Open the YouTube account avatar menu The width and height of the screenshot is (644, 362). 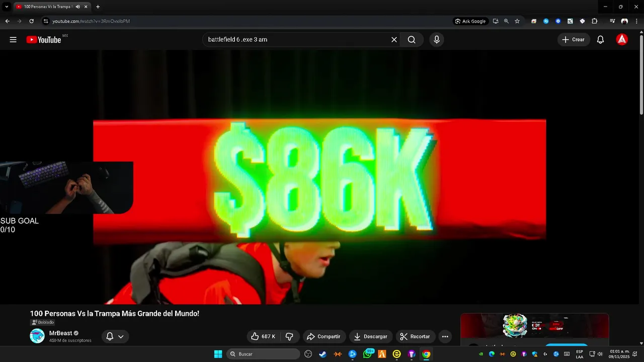pos(622,40)
